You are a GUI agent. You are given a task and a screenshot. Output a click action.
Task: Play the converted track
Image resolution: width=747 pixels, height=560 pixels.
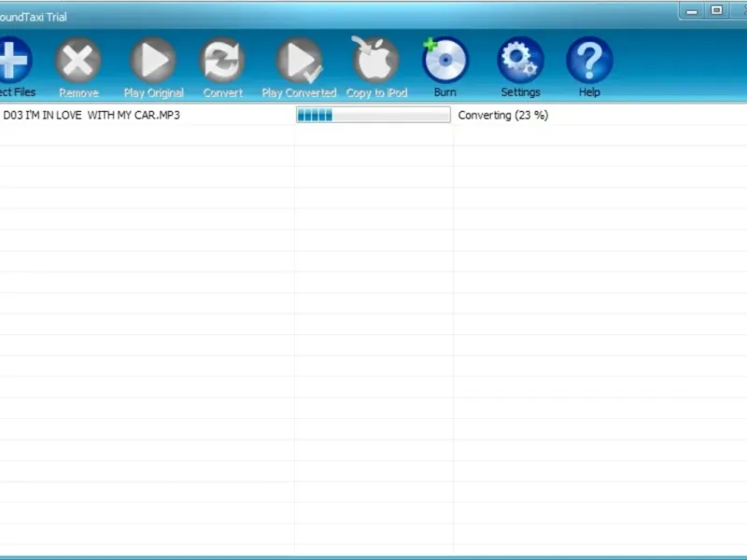(x=299, y=61)
